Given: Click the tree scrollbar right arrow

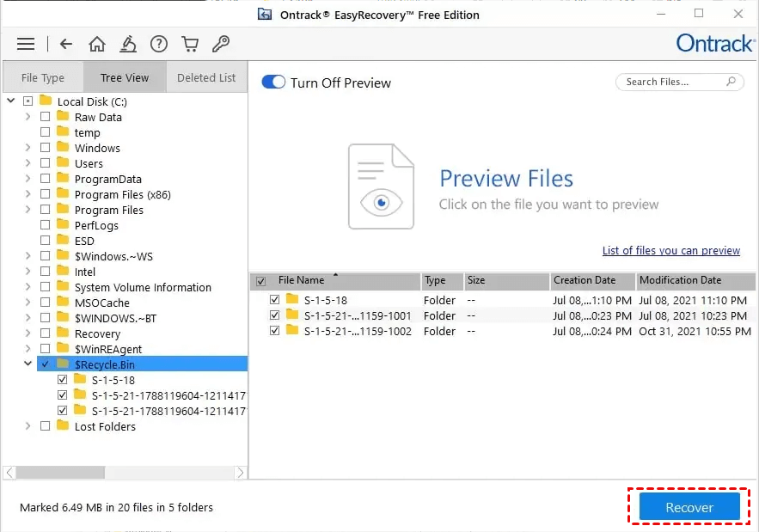Looking at the screenshot, I should [241, 473].
